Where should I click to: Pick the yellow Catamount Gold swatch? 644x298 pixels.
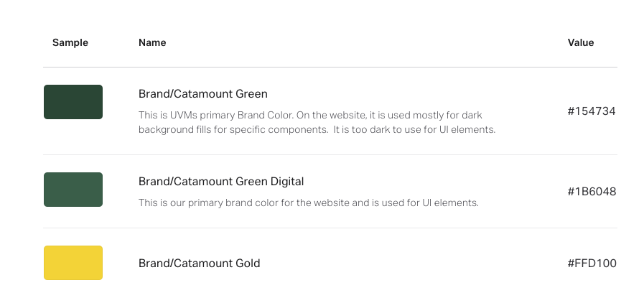pyautogui.click(x=73, y=263)
